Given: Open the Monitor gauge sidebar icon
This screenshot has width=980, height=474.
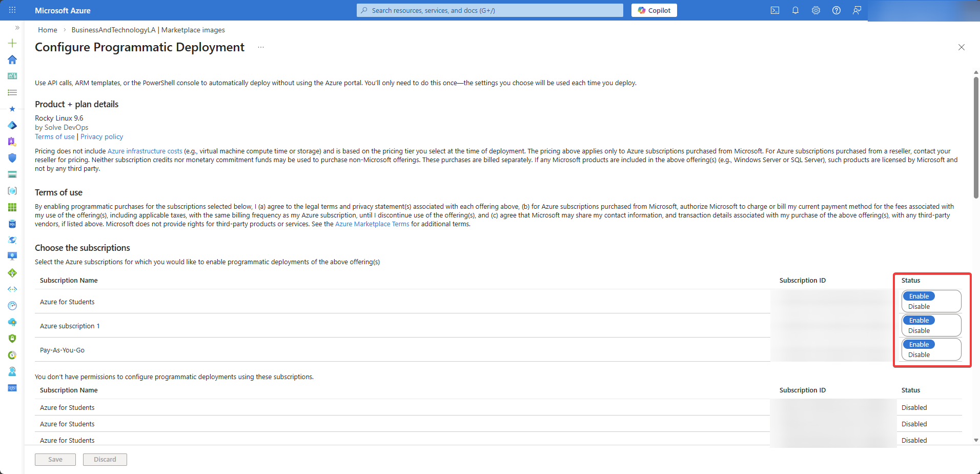Looking at the screenshot, I should point(12,306).
